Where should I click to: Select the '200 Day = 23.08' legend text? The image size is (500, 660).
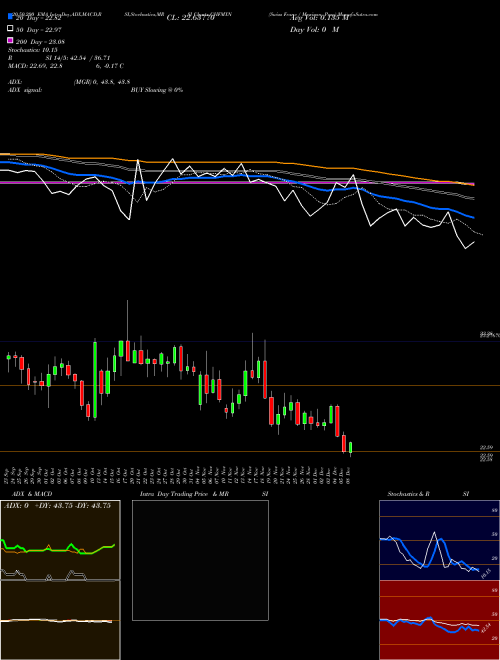pos(40,41)
